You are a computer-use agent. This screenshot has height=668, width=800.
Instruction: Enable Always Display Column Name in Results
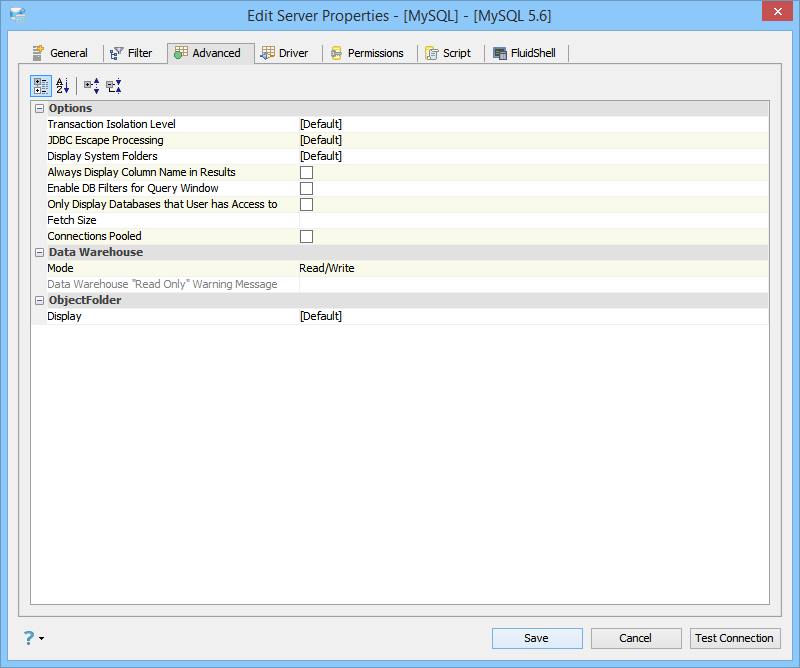coord(307,172)
